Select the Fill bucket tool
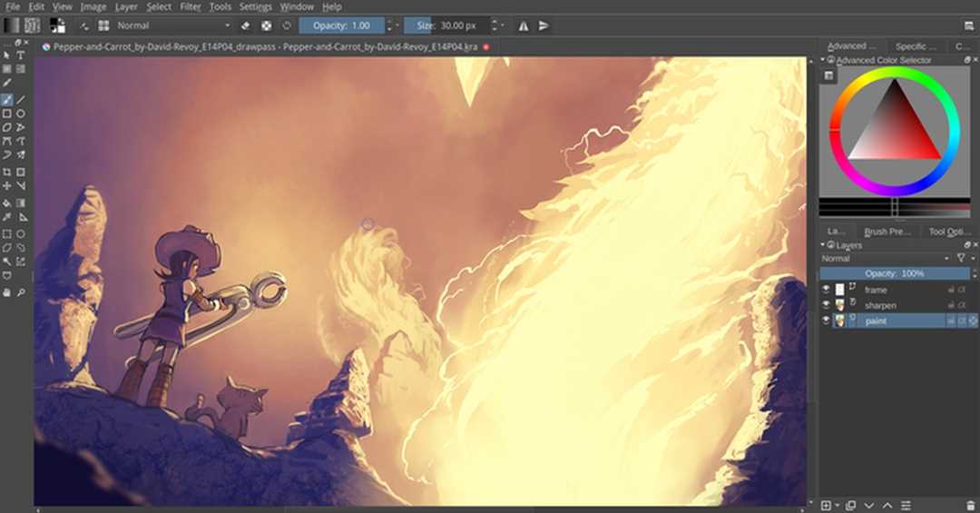This screenshot has height=513, width=980. click(7, 203)
